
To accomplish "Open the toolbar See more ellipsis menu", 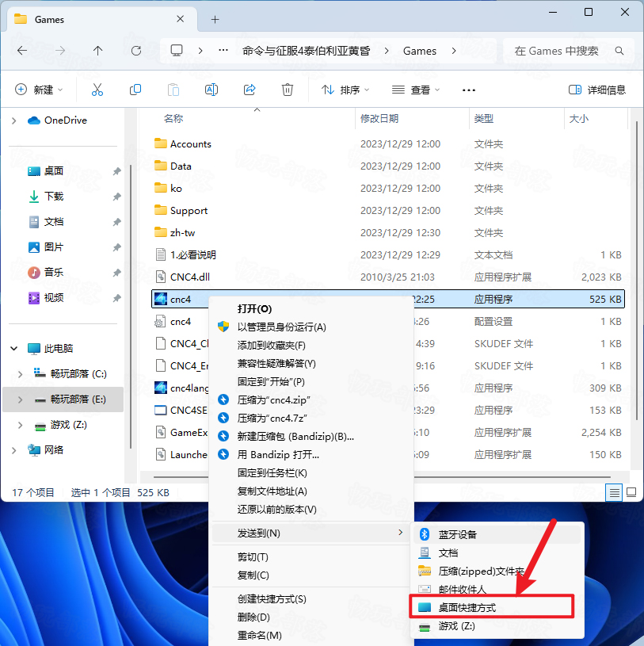I will (x=469, y=90).
